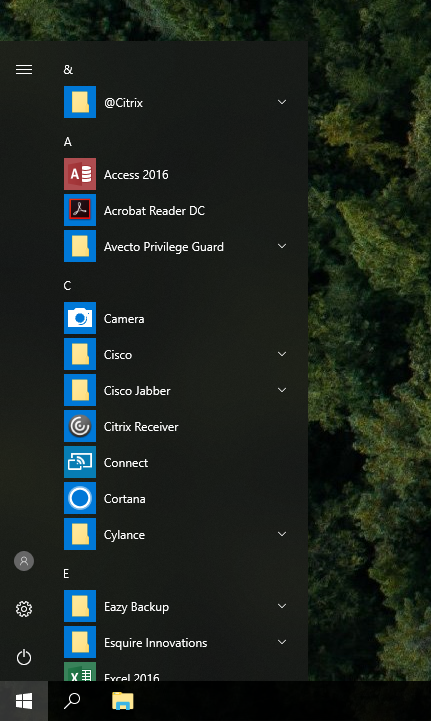This screenshot has width=431, height=721.
Task: Expand the Cisco folder chevron
Action: (x=282, y=354)
